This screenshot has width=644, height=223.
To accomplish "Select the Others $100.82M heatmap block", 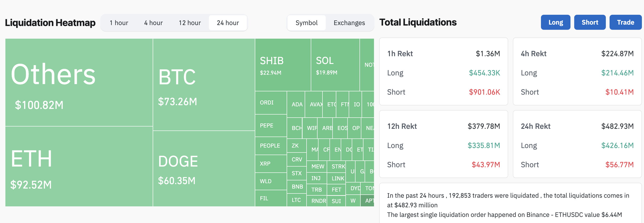I will click(79, 82).
